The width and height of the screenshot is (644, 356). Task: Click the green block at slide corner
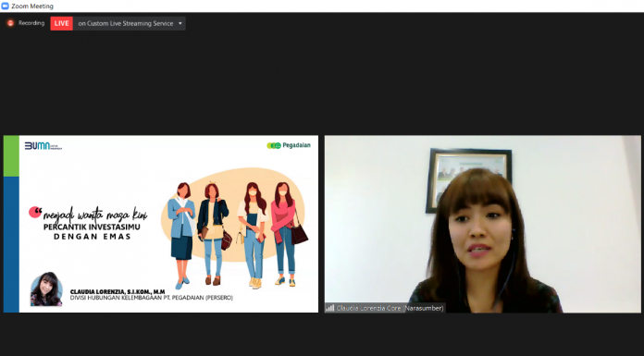[x=11, y=156]
